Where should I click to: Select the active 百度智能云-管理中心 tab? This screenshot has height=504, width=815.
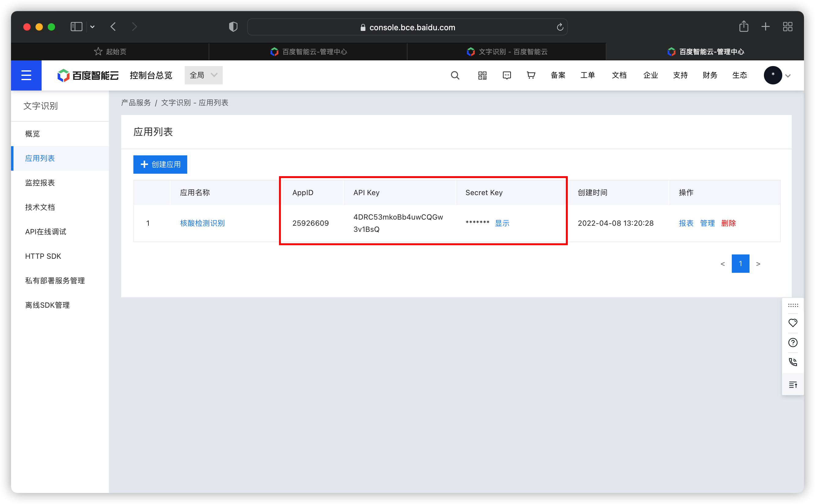tap(705, 52)
